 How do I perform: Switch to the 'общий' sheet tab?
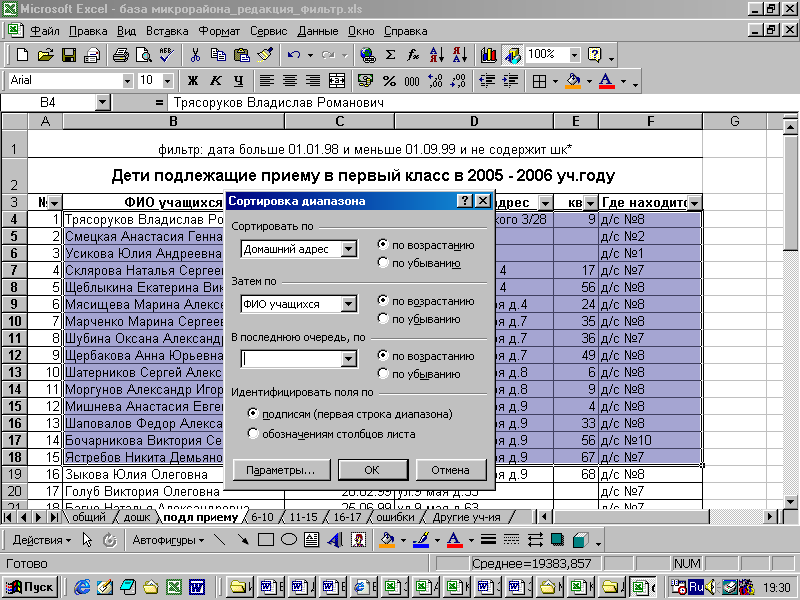(89, 517)
